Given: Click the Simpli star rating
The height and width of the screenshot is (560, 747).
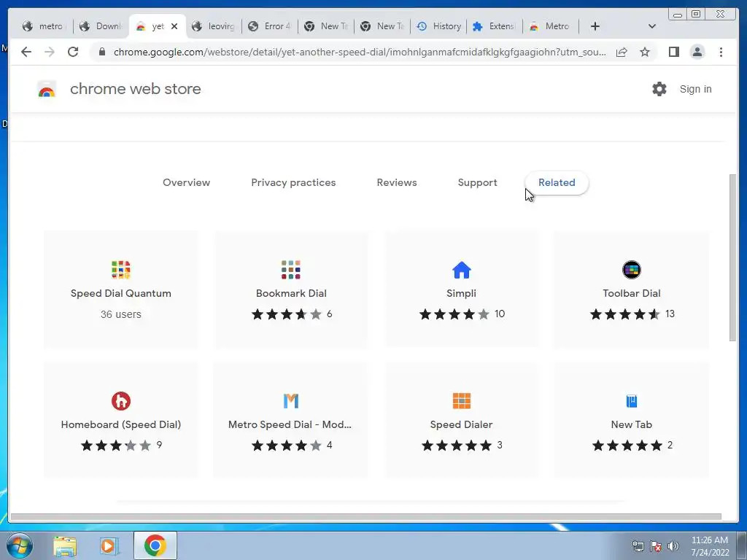Looking at the screenshot, I should [x=454, y=314].
